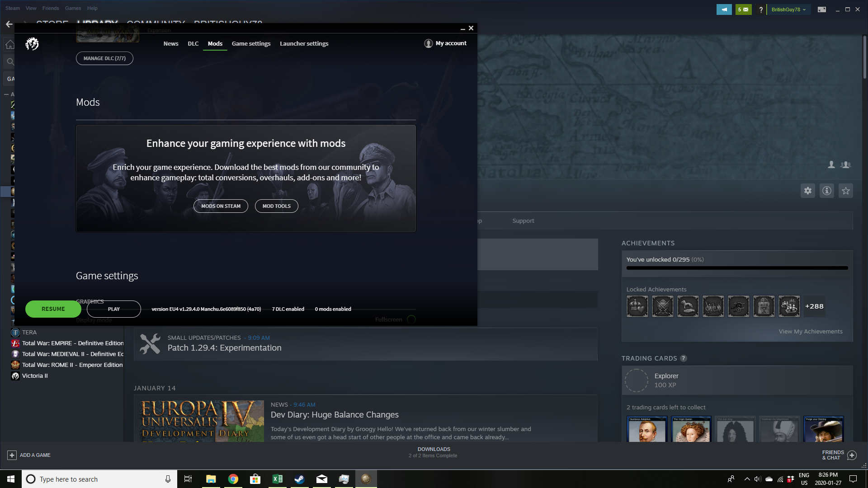Image resolution: width=868 pixels, height=488 pixels.
Task: Add game to favorites with star icon
Action: pyautogui.click(x=846, y=191)
